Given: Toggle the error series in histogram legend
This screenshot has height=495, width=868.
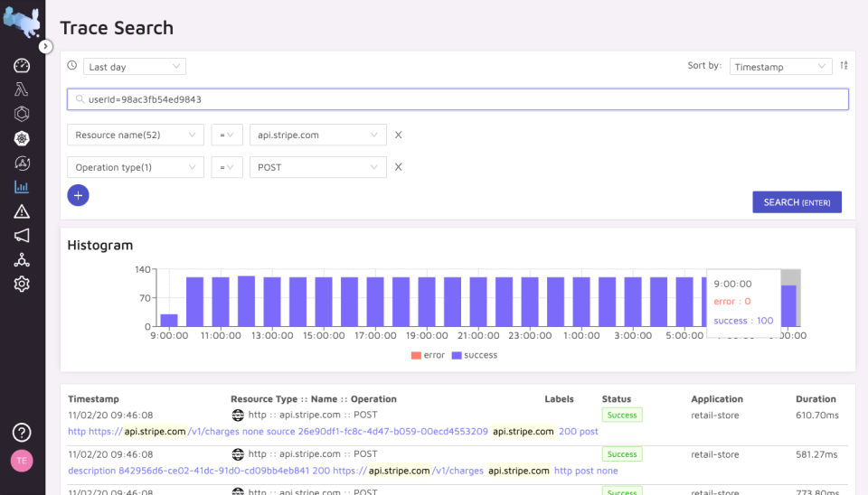Looking at the screenshot, I should click(x=428, y=355).
